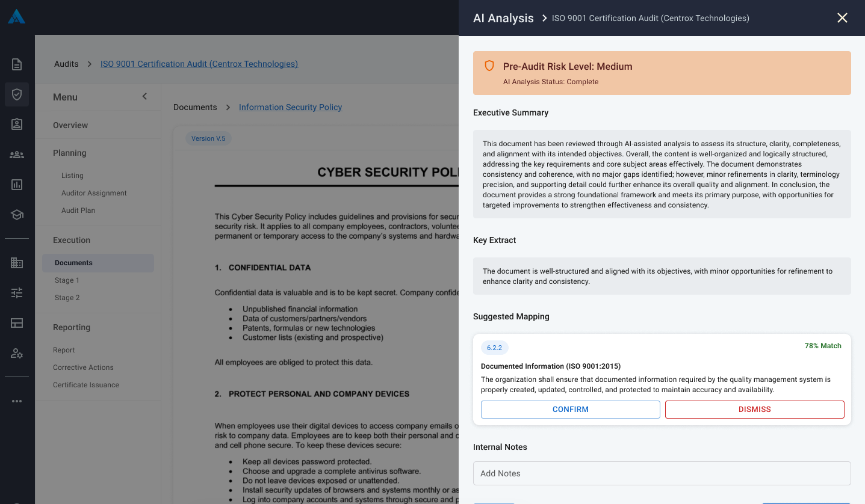Screen dimensions: 865x504
Task: Open the ID badge icon in the sidebar
Action: click(x=17, y=124)
